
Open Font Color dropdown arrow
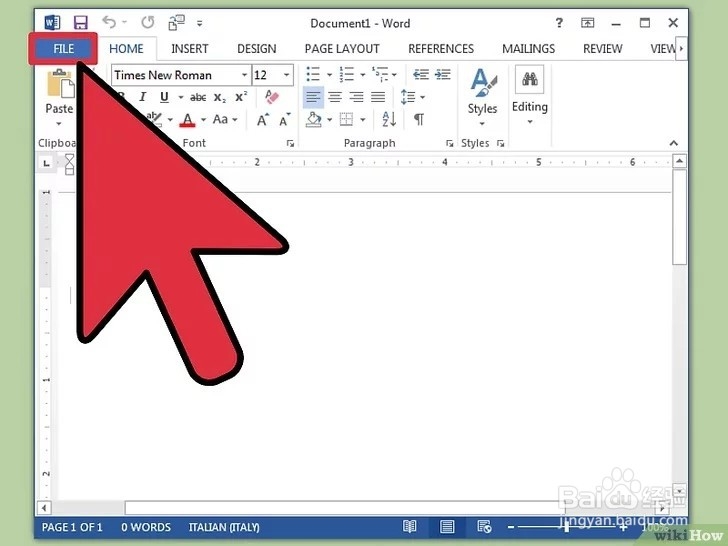tap(203, 120)
